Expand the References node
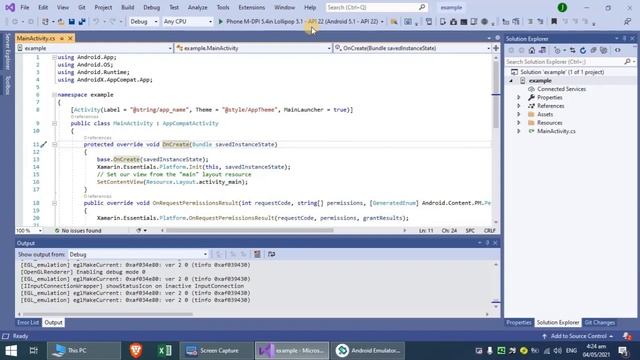 coord(519,106)
